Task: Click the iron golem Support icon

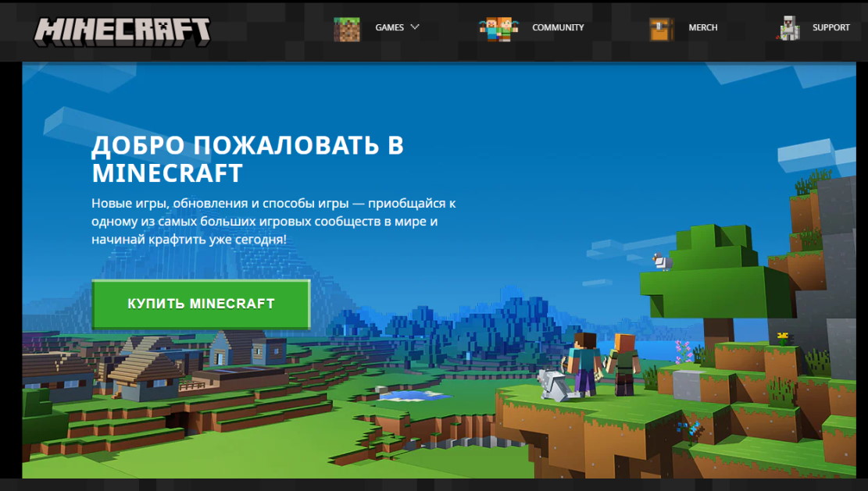Action: 789,28
